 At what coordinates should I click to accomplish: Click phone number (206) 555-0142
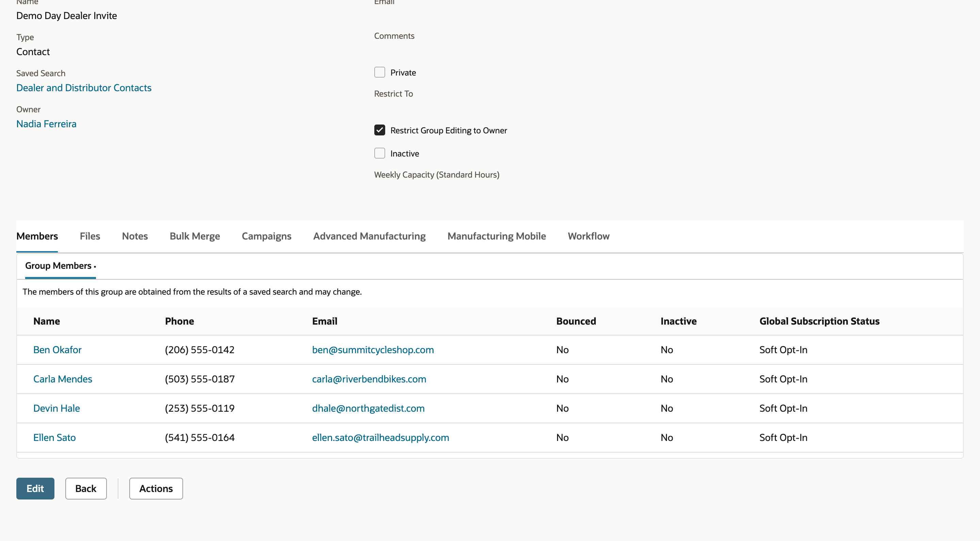click(x=200, y=350)
